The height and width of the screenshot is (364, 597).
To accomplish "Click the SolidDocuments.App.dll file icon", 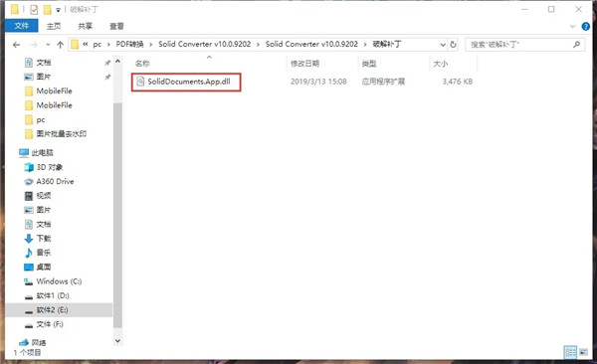I will point(140,82).
